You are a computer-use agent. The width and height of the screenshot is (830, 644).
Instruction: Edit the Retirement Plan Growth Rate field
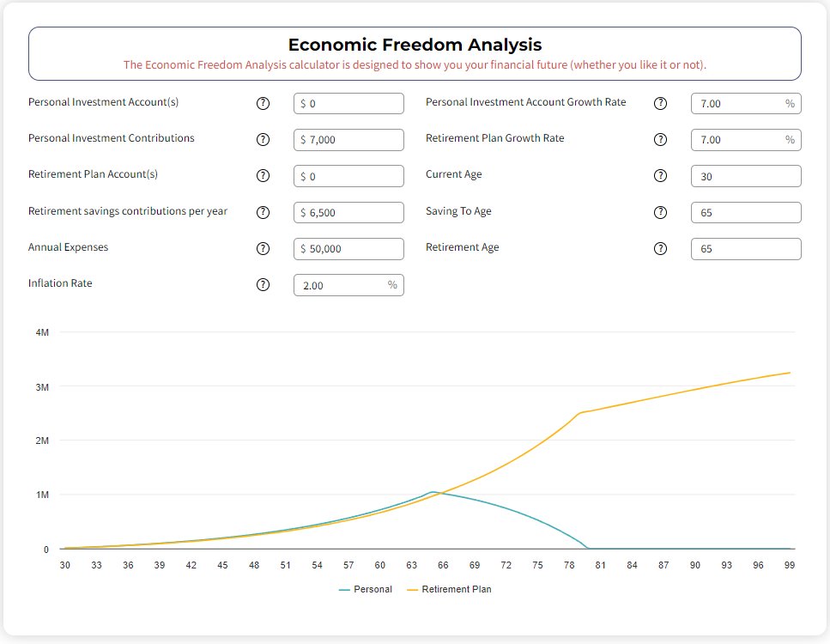pyautogui.click(x=738, y=140)
